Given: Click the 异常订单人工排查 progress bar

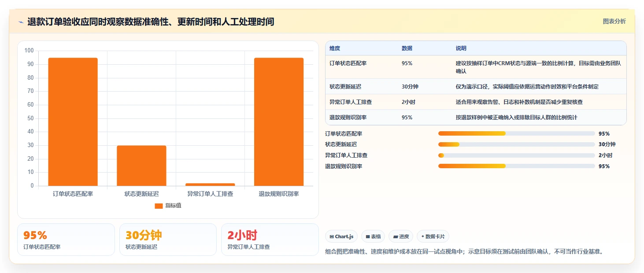Looking at the screenshot, I should click(517, 155).
